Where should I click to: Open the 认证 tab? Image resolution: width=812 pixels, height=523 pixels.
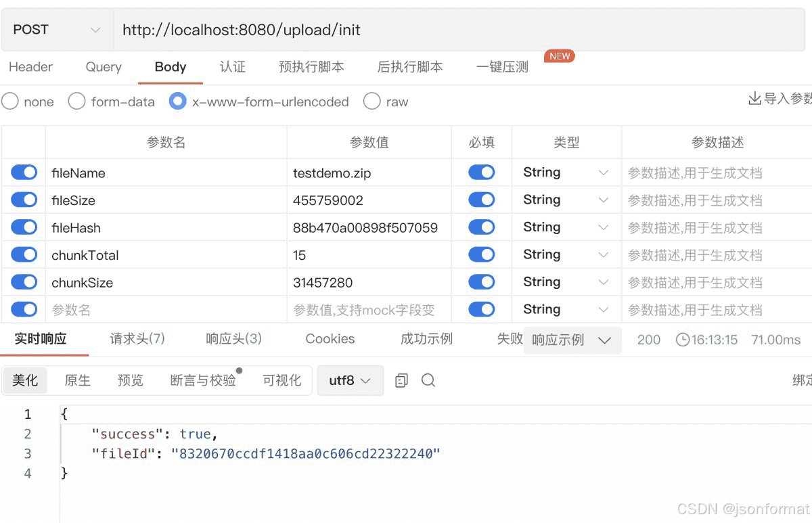tap(233, 67)
